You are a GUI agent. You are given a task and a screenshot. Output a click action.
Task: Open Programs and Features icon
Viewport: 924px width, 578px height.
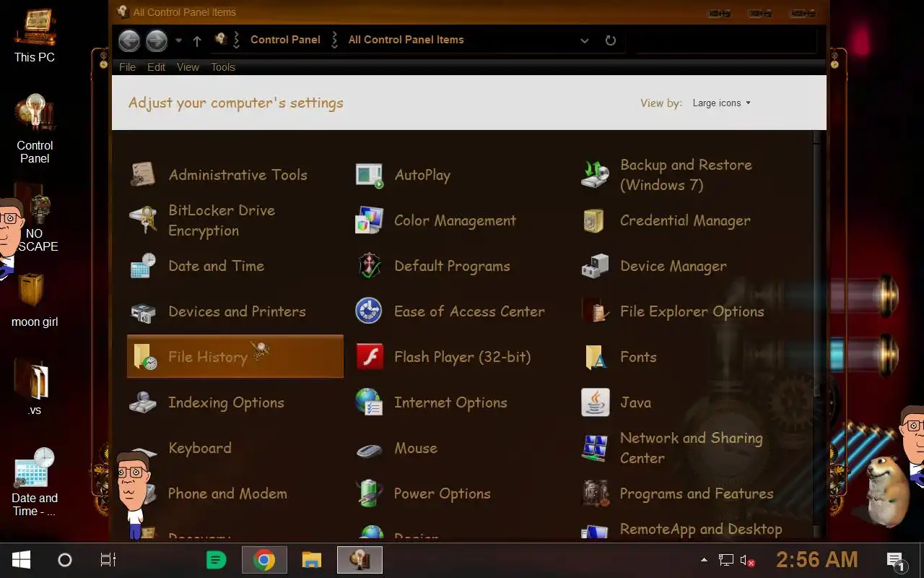596,493
